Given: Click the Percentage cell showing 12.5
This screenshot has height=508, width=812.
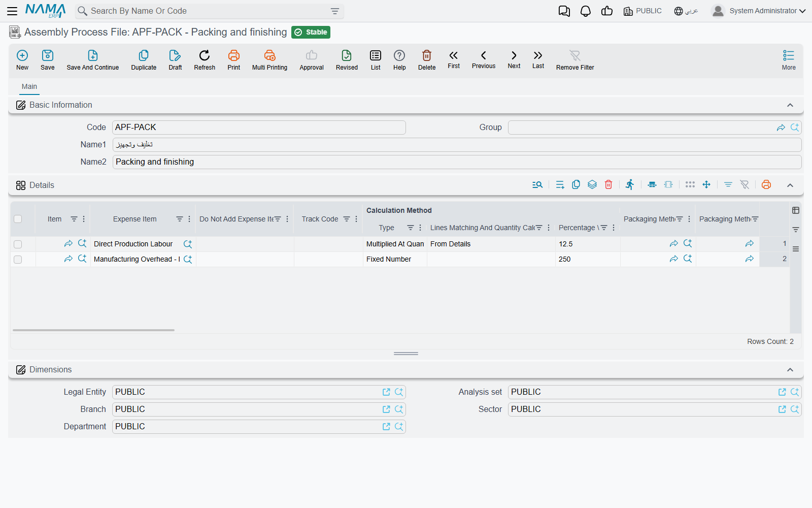Looking at the screenshot, I should tap(587, 244).
